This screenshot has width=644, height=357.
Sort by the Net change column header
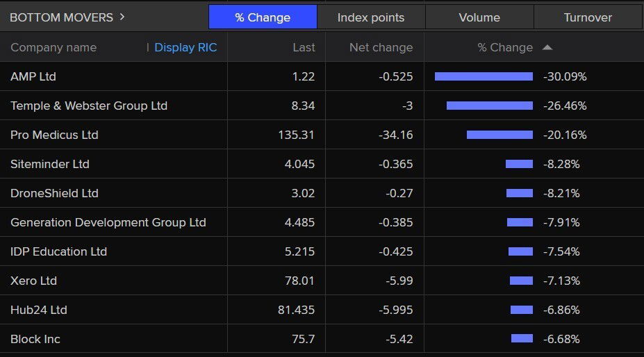[x=381, y=47]
